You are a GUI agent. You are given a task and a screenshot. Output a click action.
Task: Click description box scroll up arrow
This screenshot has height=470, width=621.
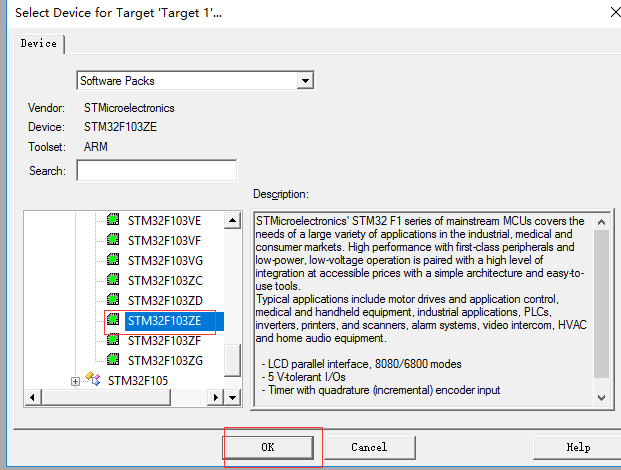(x=602, y=222)
